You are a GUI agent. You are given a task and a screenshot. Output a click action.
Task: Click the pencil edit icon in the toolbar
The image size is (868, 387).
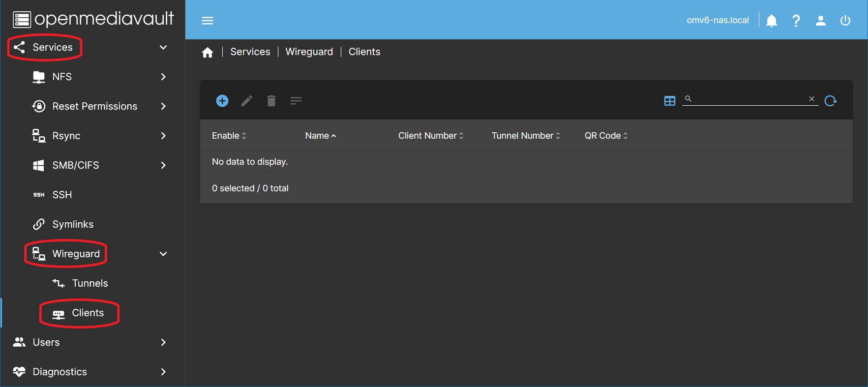point(247,101)
